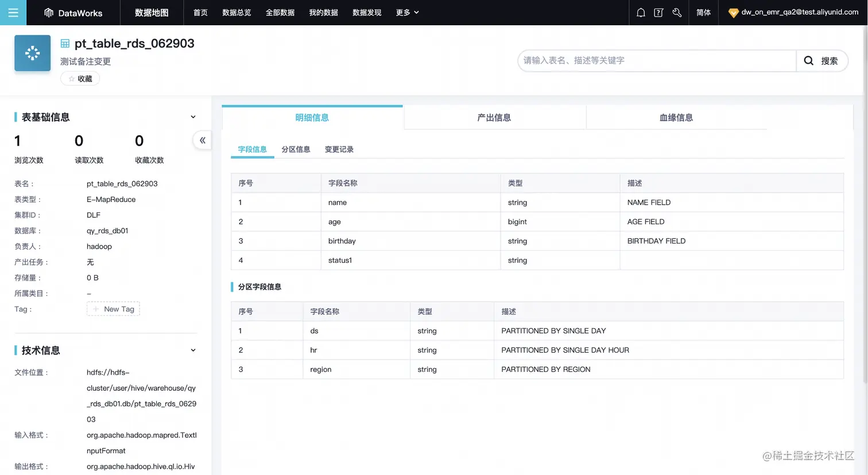Click the 收藏次数 favorites count label
Screen dimensions: 868x475
click(x=149, y=161)
